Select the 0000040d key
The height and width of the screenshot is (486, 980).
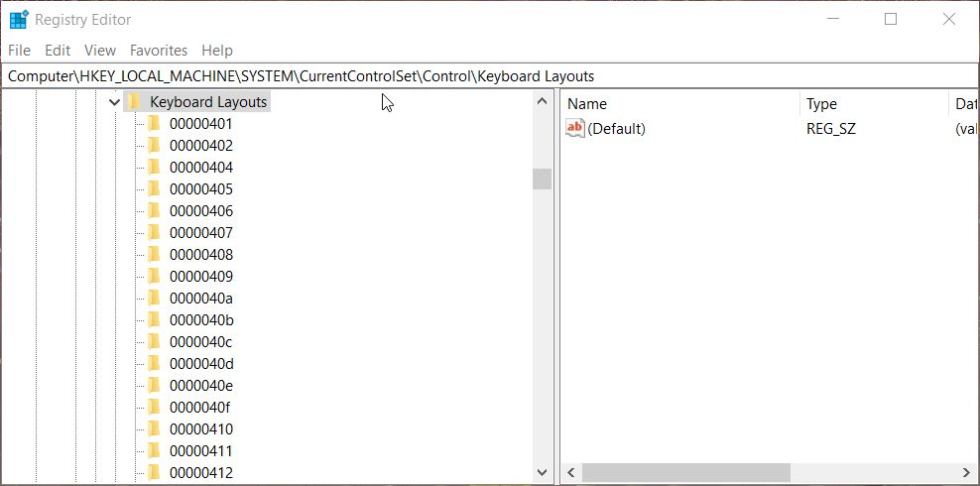point(201,364)
